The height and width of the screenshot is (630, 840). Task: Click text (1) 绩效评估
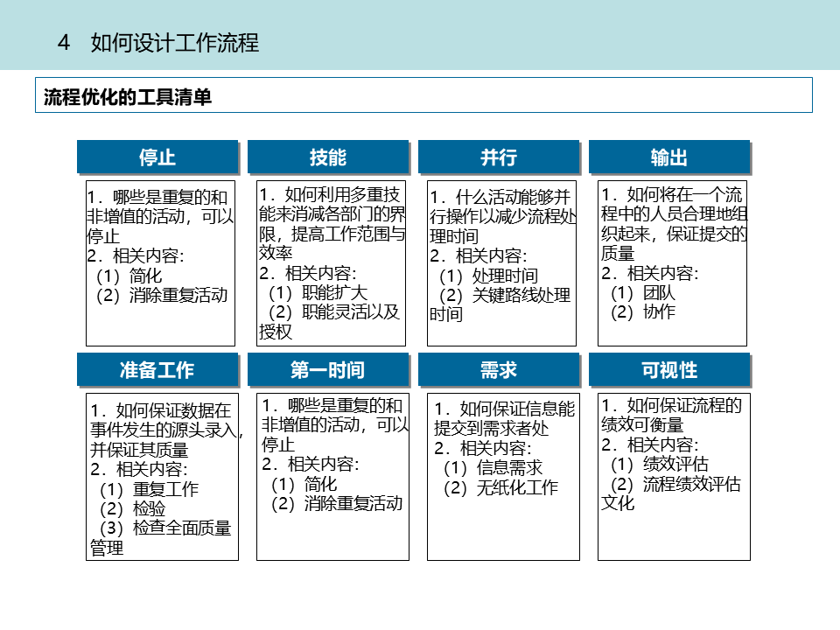coord(660,464)
